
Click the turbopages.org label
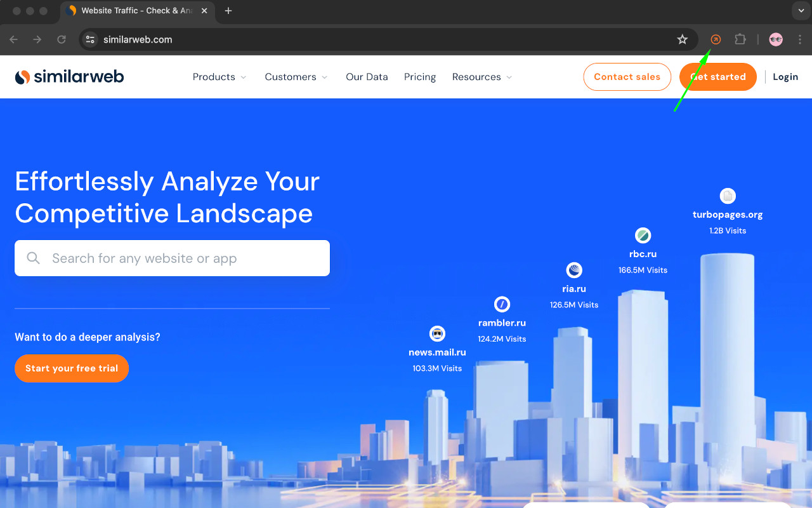(x=728, y=215)
